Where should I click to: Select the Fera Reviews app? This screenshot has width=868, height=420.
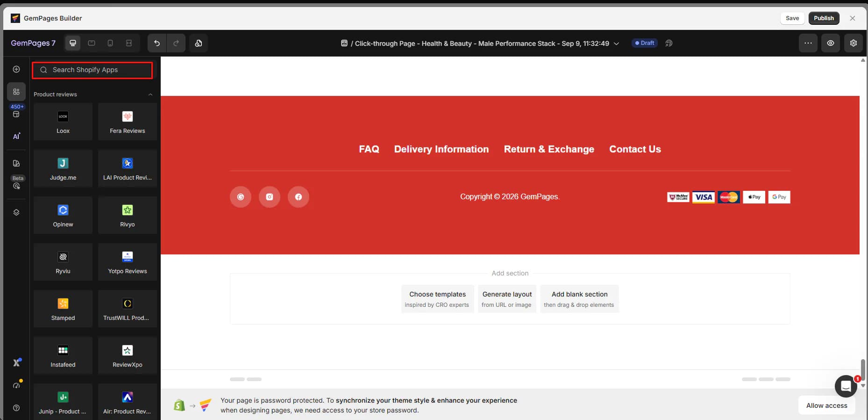point(128,122)
